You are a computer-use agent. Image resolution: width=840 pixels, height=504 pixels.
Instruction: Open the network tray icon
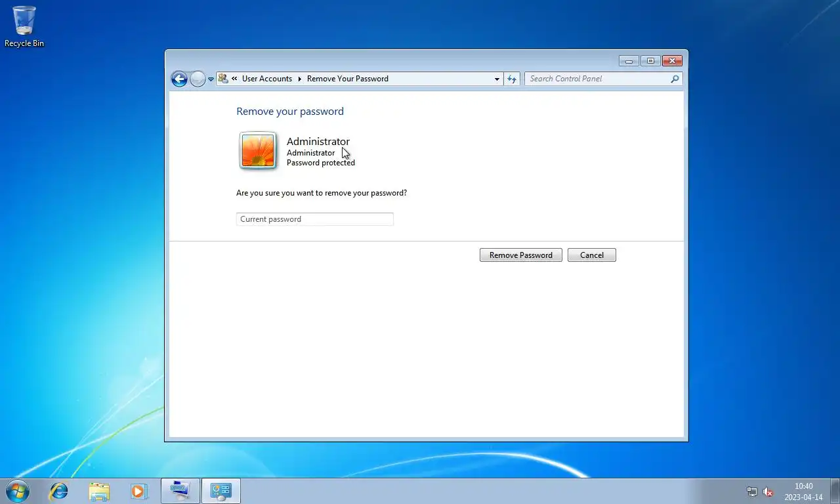752,492
